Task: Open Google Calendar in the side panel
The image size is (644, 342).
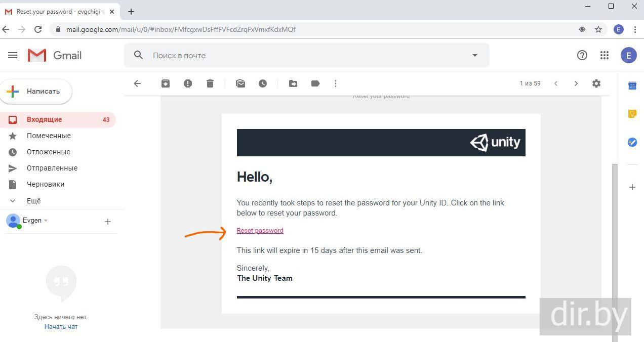Action: (632, 86)
